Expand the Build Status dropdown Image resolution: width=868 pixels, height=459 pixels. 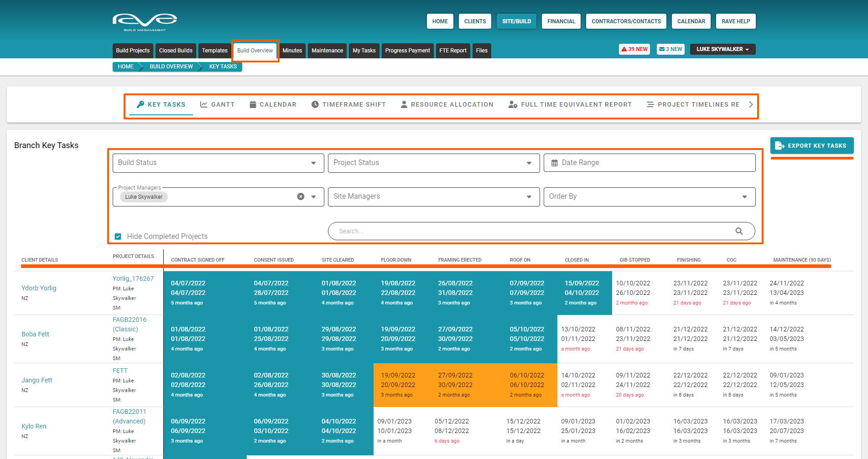click(313, 163)
